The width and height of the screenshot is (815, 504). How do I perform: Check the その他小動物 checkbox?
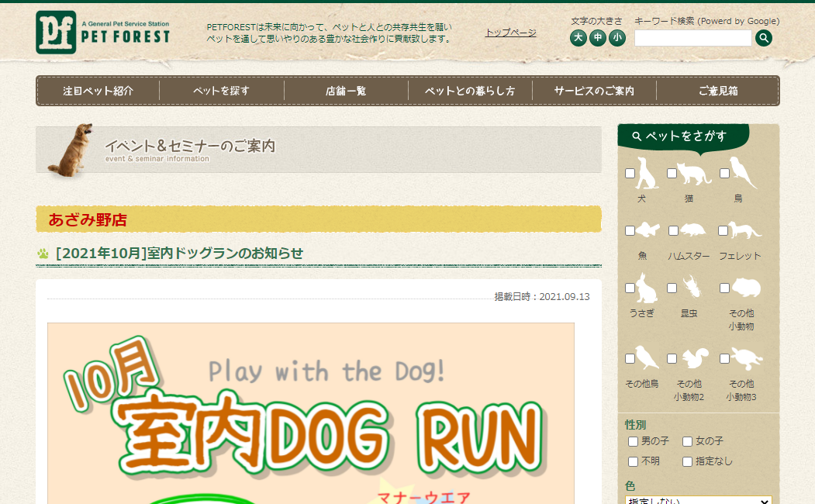(724, 288)
